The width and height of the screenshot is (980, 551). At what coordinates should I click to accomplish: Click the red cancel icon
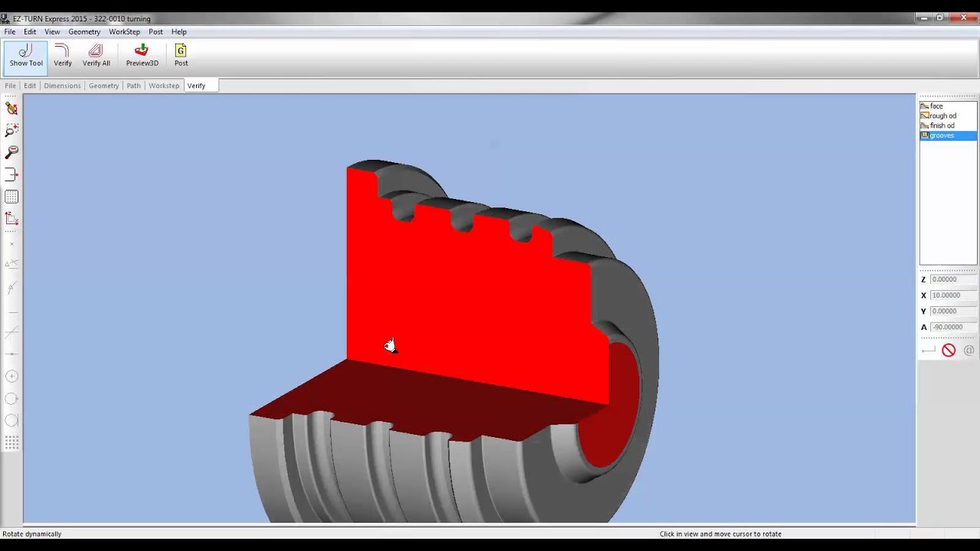click(949, 350)
